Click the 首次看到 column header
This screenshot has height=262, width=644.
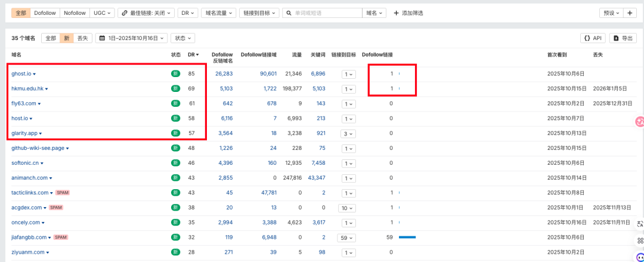coord(557,55)
